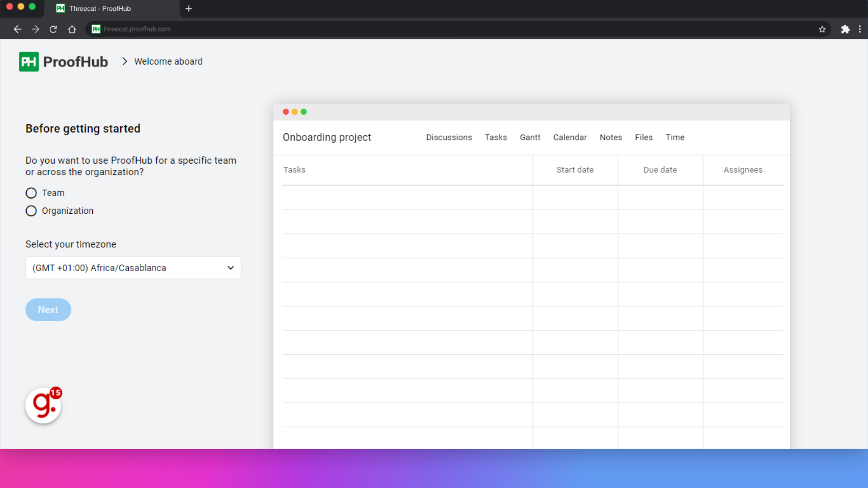
Task: Open the Calendar view
Action: (x=570, y=137)
